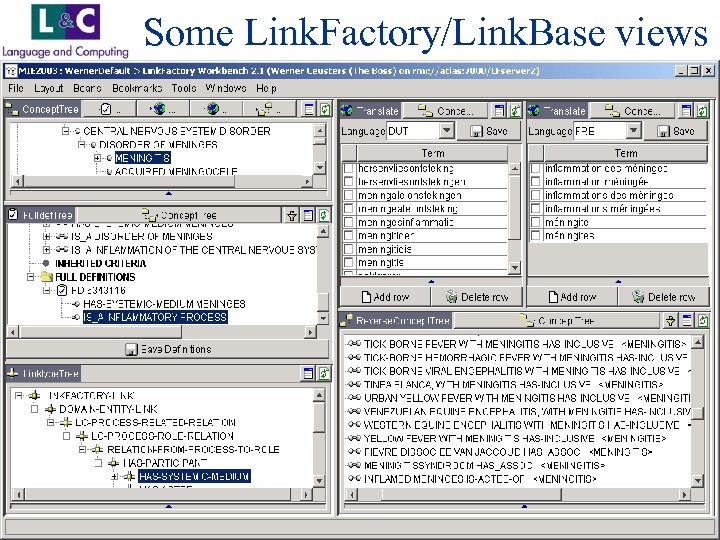Check the box for inflammation des méninges
The image size is (720, 540).
click(535, 169)
